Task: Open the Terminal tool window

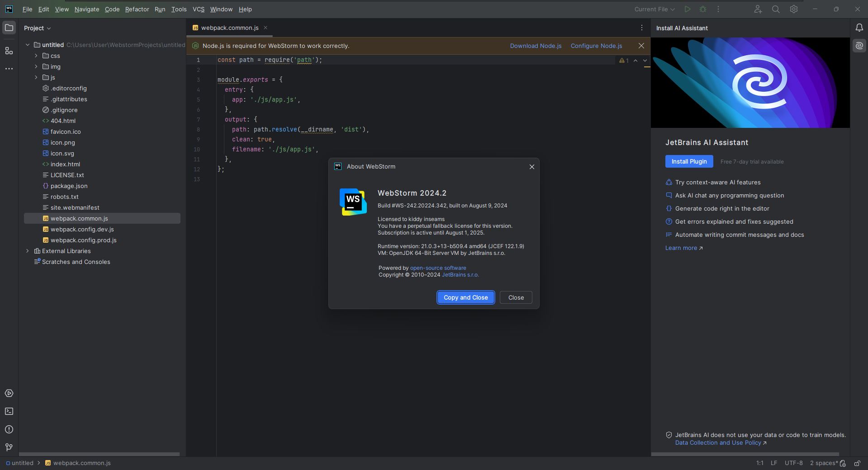Action: pos(9,411)
